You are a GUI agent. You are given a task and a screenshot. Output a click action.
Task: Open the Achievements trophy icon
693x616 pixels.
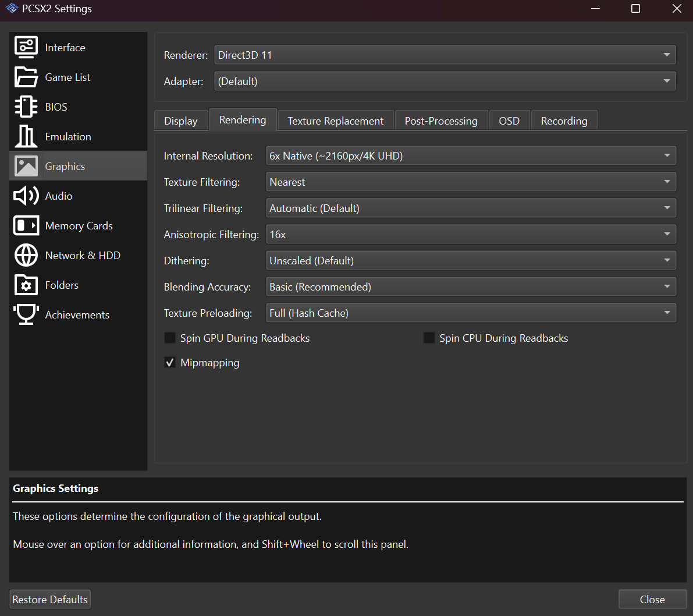[26, 314]
